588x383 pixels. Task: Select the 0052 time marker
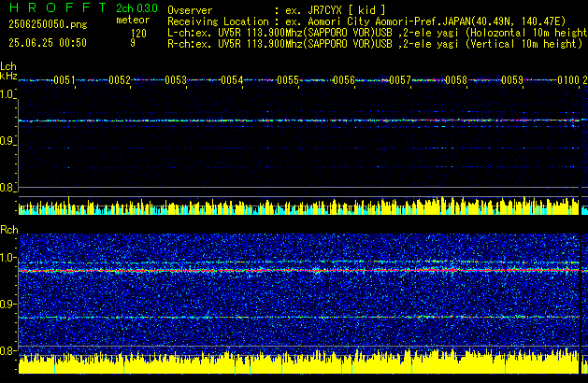120,80
